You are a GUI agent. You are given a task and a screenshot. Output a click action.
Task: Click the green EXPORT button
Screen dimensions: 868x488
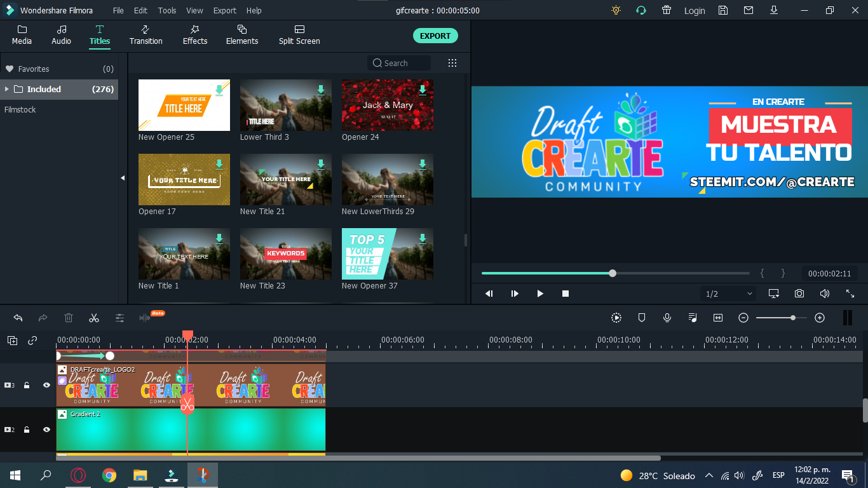435,36
